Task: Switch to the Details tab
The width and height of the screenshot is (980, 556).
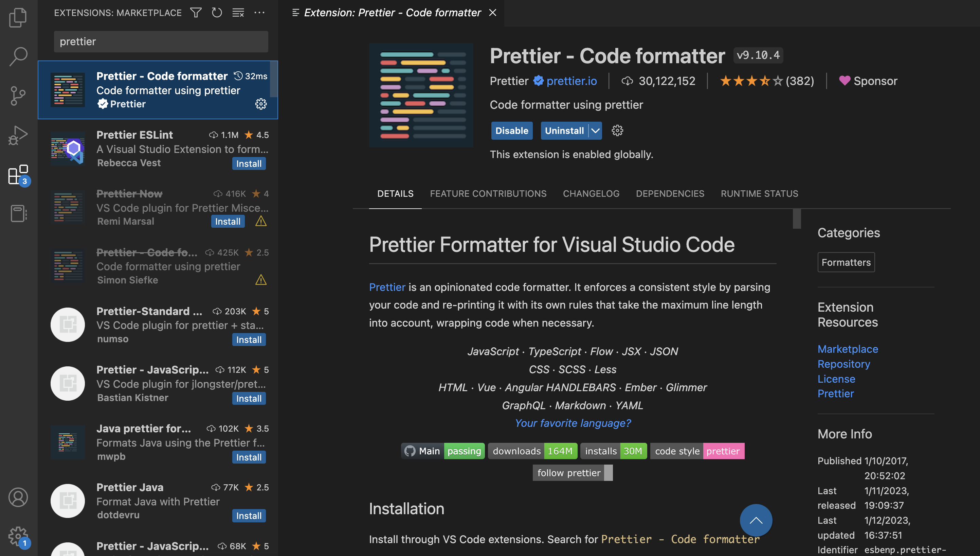Action: (x=395, y=194)
